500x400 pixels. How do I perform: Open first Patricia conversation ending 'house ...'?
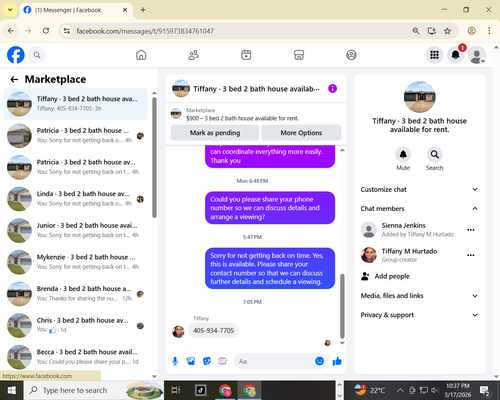[x=75, y=135]
